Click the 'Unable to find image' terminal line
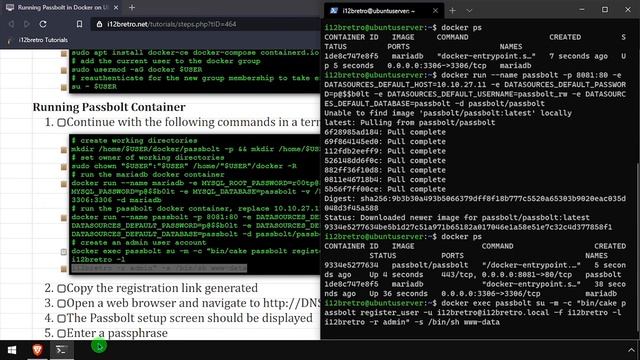 click(448, 113)
